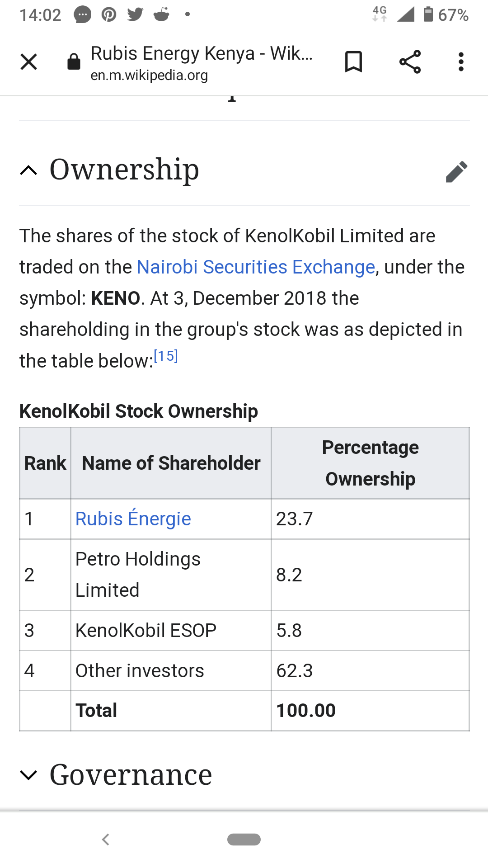This screenshot has height=868, width=488.
Task: Open the three-dot overflow menu
Action: click(x=461, y=62)
